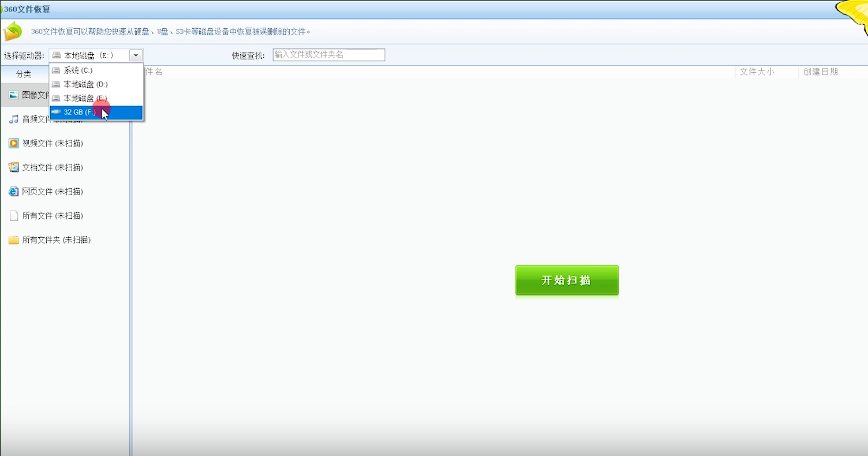Image resolution: width=868 pixels, height=456 pixels.
Task: Click the blank page all-files icon
Action: click(x=14, y=216)
